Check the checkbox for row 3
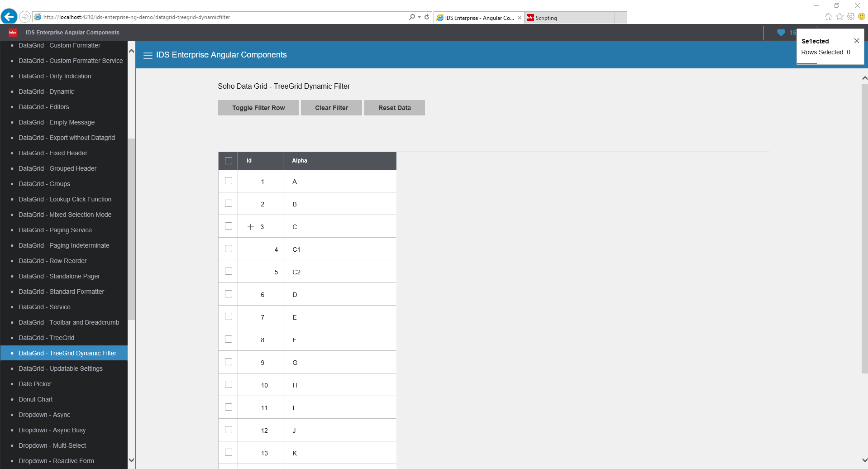 (x=229, y=226)
